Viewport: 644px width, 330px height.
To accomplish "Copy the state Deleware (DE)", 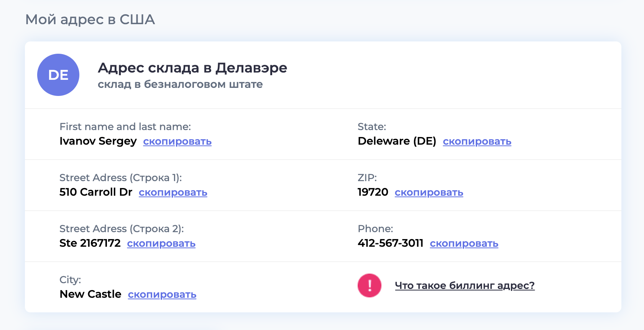I will click(x=477, y=142).
